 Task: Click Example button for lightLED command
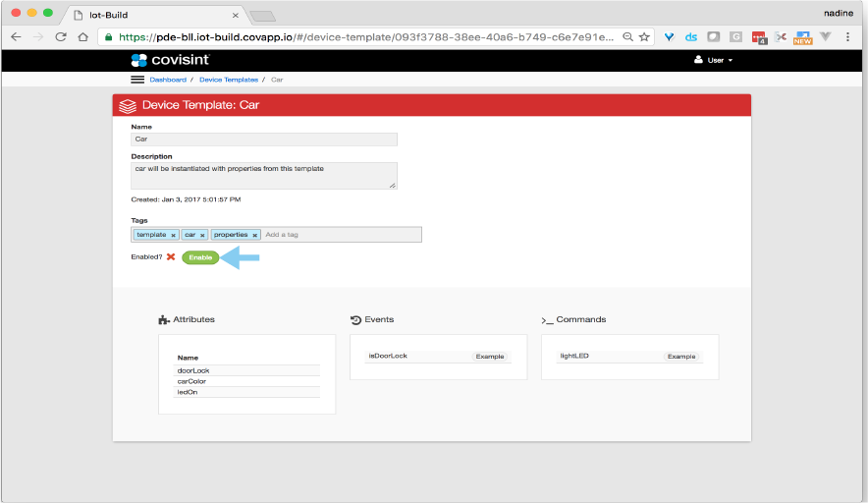point(680,357)
